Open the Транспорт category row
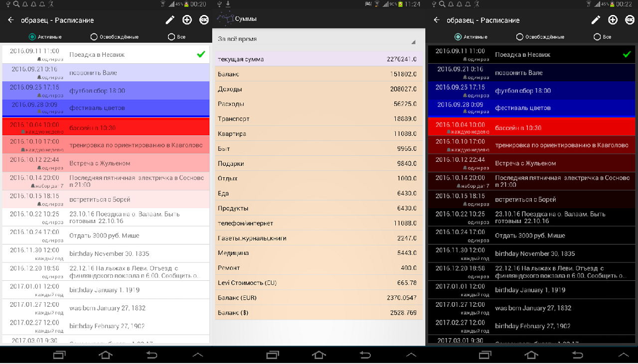The width and height of the screenshot is (638, 364). coord(318,119)
